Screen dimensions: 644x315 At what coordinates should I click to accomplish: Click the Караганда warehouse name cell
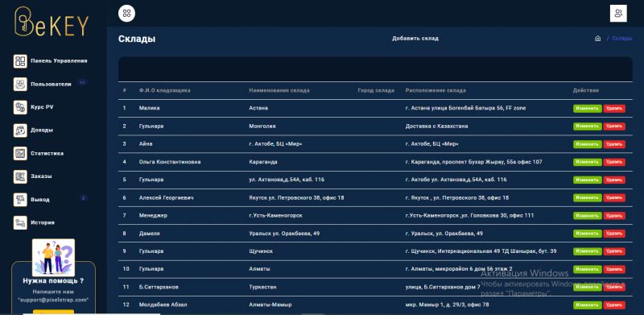[x=263, y=162]
